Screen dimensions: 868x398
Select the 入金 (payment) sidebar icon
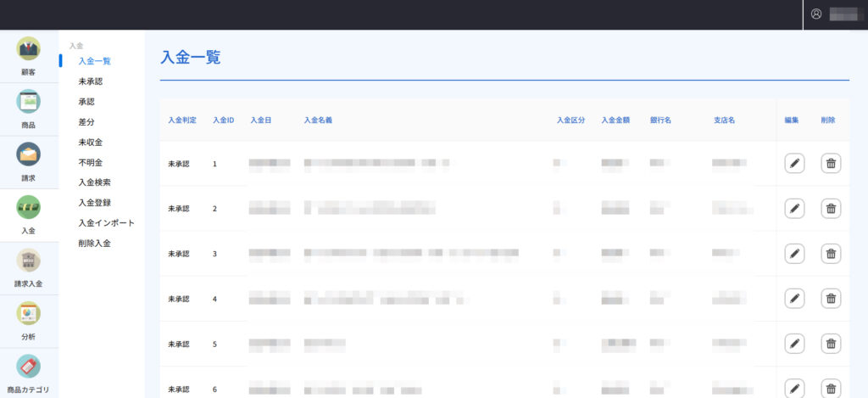[29, 209]
